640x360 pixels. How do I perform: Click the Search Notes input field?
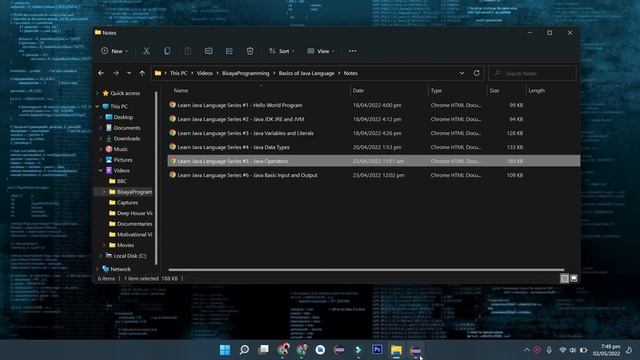tap(532, 73)
